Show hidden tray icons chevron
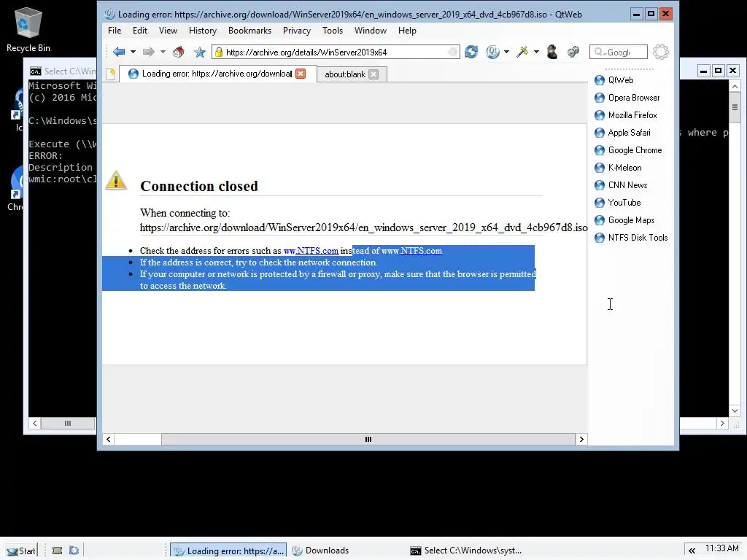Image resolution: width=747 pixels, height=560 pixels. pos(692,551)
